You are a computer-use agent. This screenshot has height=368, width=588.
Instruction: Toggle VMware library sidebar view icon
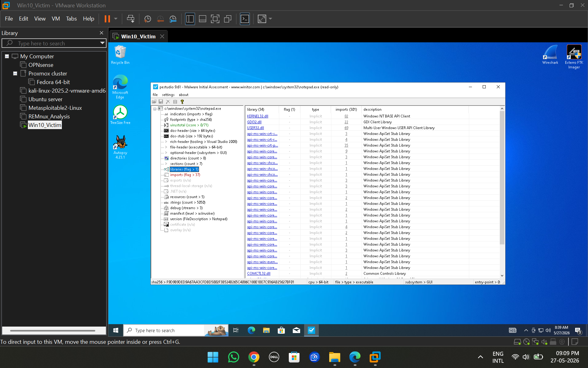[x=190, y=19]
